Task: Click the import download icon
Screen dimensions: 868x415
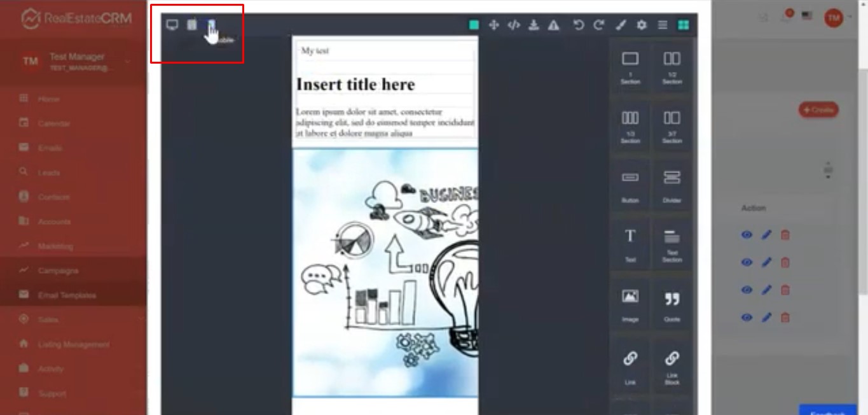Action: [534, 25]
